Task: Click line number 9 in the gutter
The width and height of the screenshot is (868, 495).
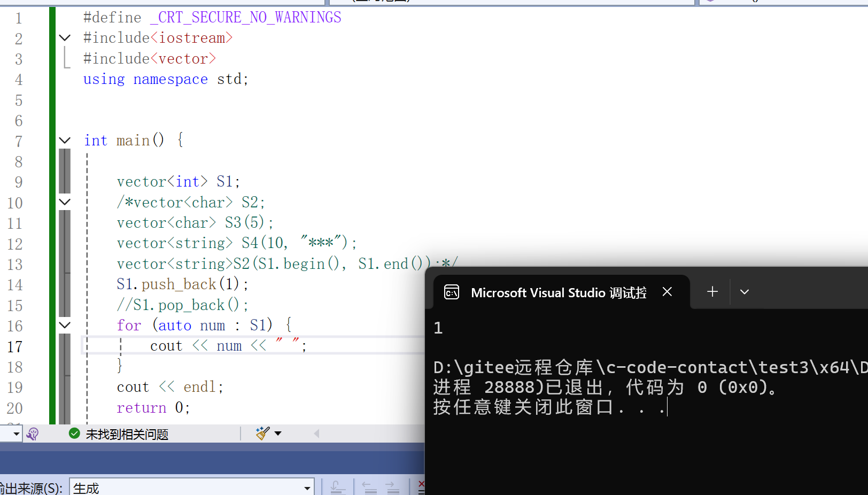Action: coord(19,182)
